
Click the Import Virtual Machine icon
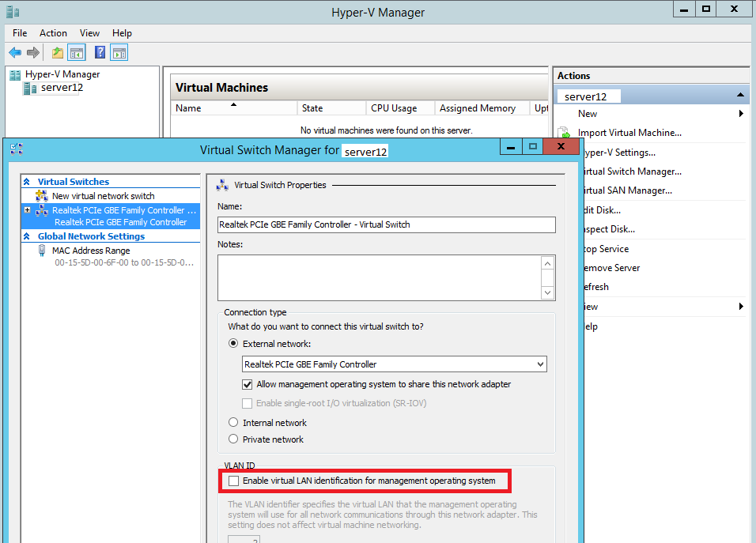click(564, 133)
